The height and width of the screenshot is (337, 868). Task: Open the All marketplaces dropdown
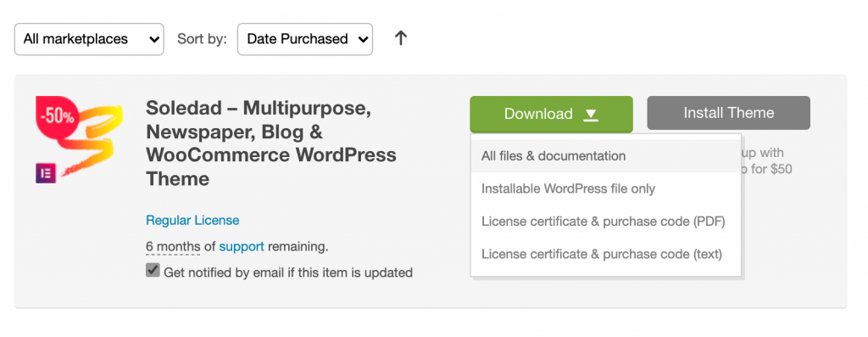click(x=89, y=39)
